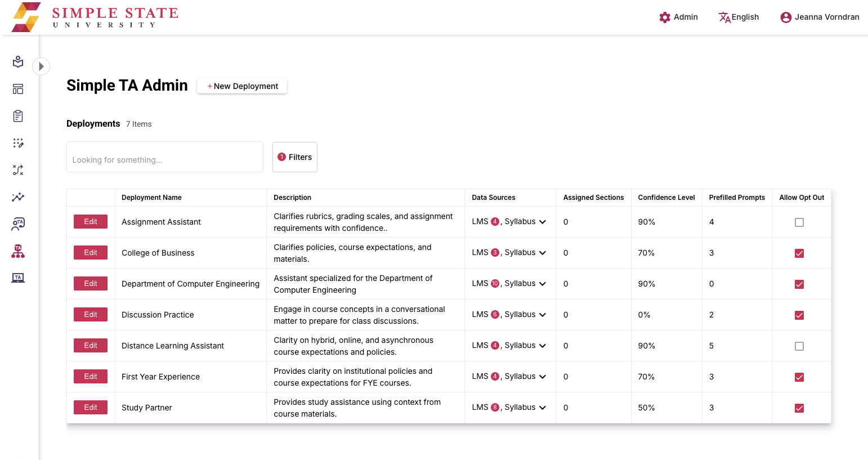Select the dotted grid with pencil icon
Image resolution: width=868 pixels, height=460 pixels.
(x=18, y=143)
